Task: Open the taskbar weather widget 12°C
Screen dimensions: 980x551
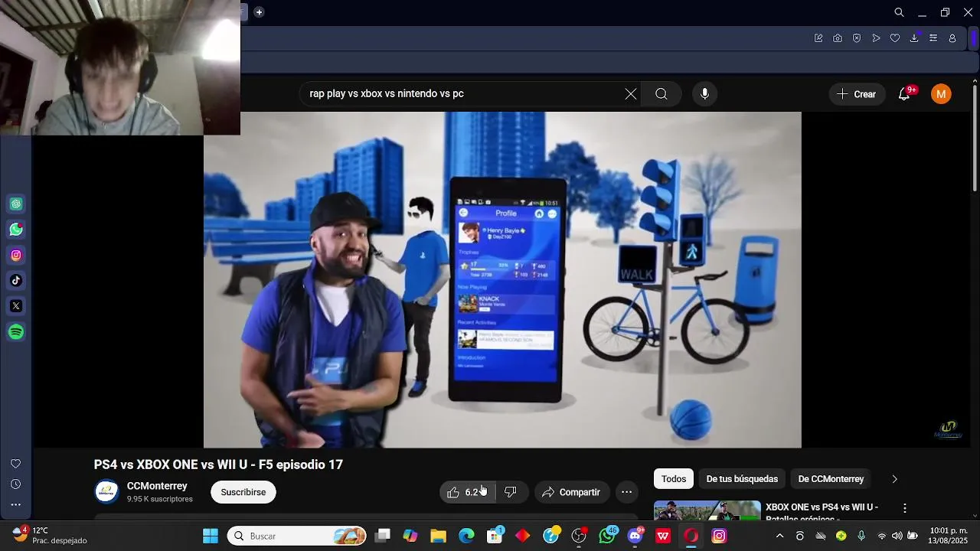Action: 49,536
